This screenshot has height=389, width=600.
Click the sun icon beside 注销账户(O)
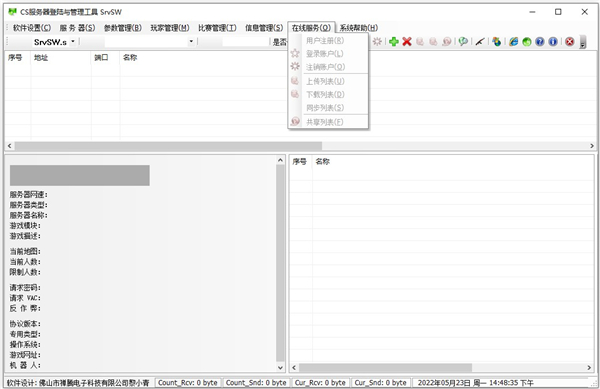(295, 67)
